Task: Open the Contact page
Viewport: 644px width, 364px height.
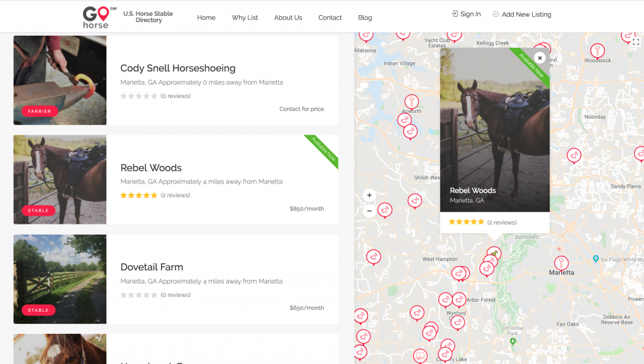Action: 330,18
